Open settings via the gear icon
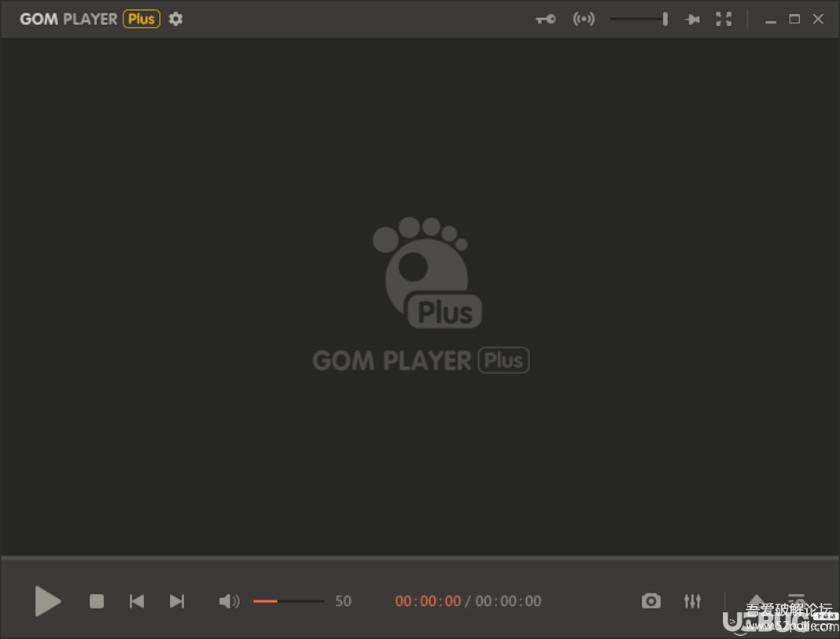The image size is (840, 639). point(176,19)
